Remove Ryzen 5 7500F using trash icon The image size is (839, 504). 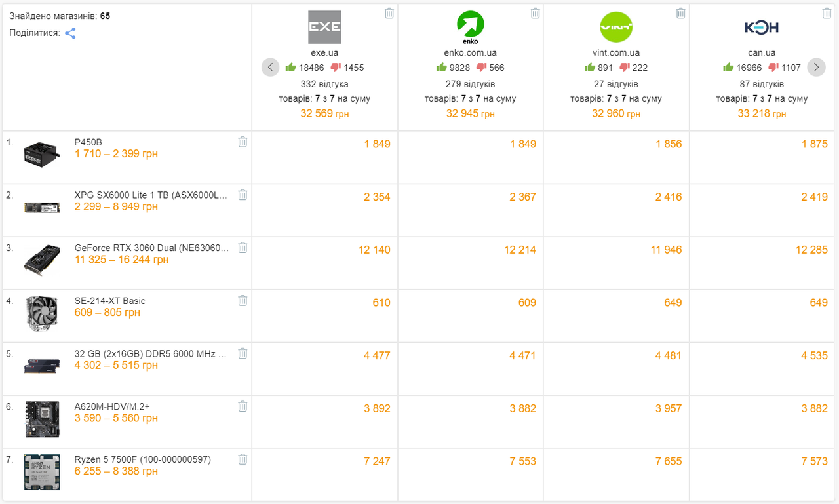click(243, 459)
